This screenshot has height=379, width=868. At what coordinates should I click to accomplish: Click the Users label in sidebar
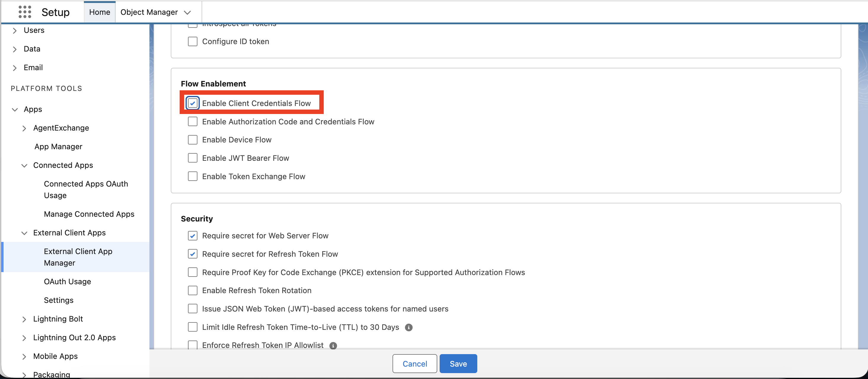pos(34,30)
